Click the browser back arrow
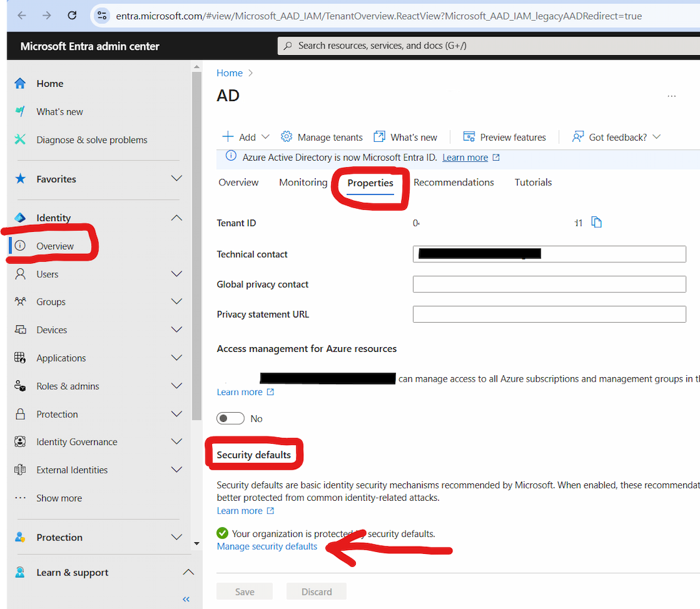The image size is (700, 609). pos(21,16)
